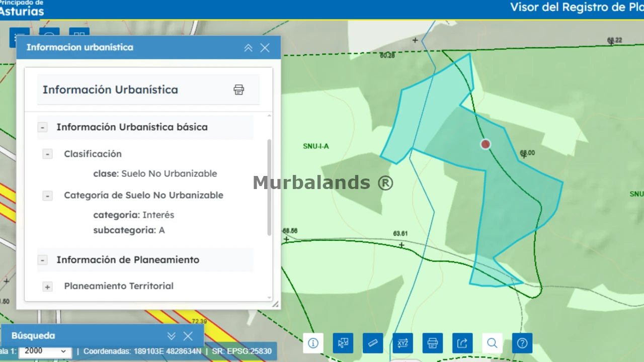Viewport: 644px width, 362px height.
Task: Click 'Información de Planeamiento' heading
Action: (x=128, y=260)
